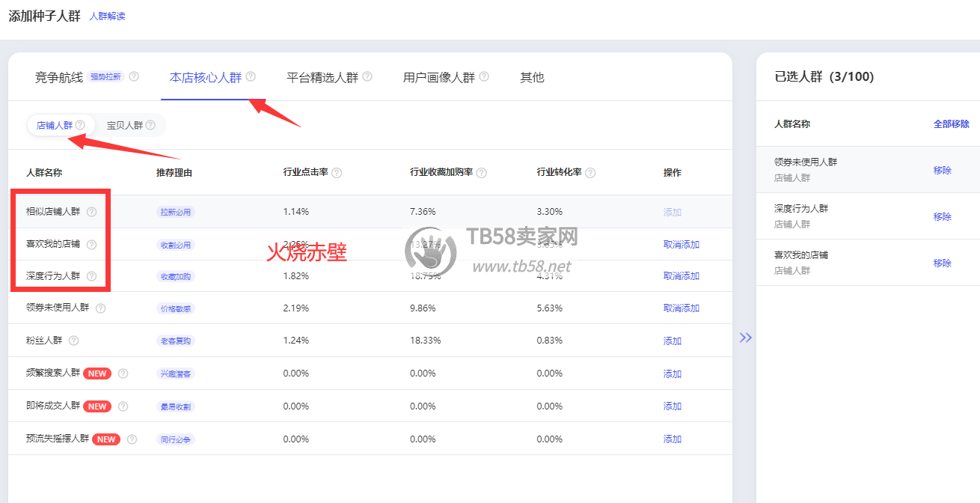Show help for 行业转化率 column
This screenshot has width=980, height=503.
point(590,173)
